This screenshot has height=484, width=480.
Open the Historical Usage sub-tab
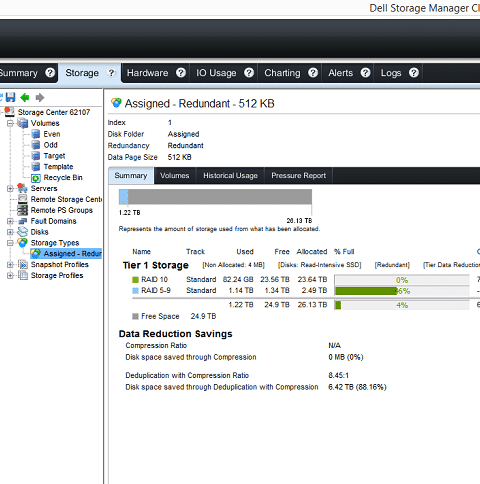230,176
